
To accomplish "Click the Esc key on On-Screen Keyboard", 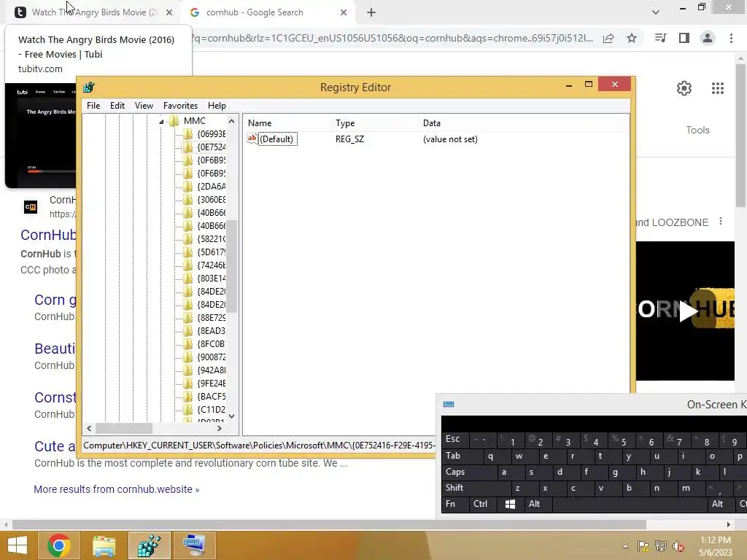I will tap(455, 439).
